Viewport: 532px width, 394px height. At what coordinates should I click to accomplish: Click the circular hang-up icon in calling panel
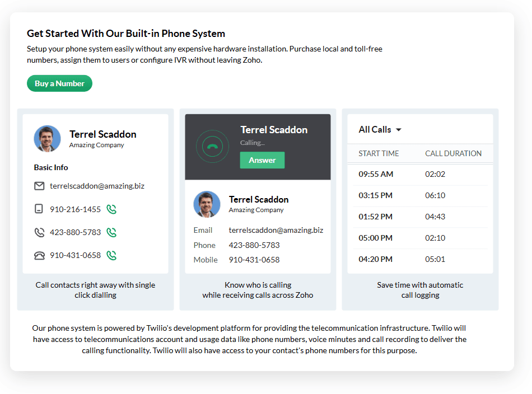point(212,147)
